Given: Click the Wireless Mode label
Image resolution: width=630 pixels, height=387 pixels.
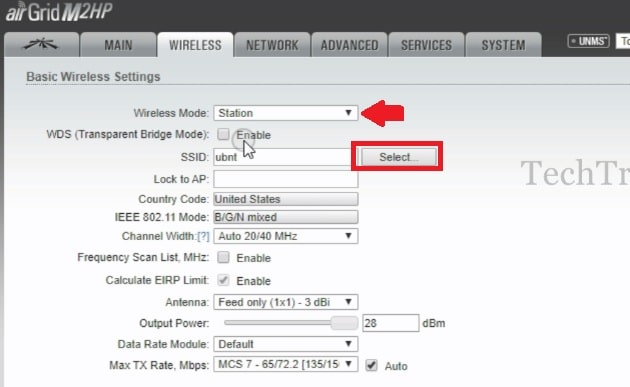Looking at the screenshot, I should coord(171,113).
